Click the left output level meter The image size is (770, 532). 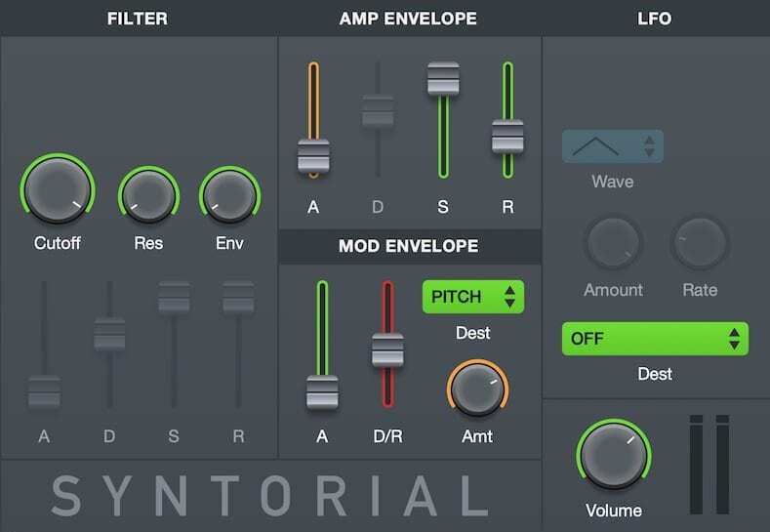pyautogui.click(x=697, y=465)
